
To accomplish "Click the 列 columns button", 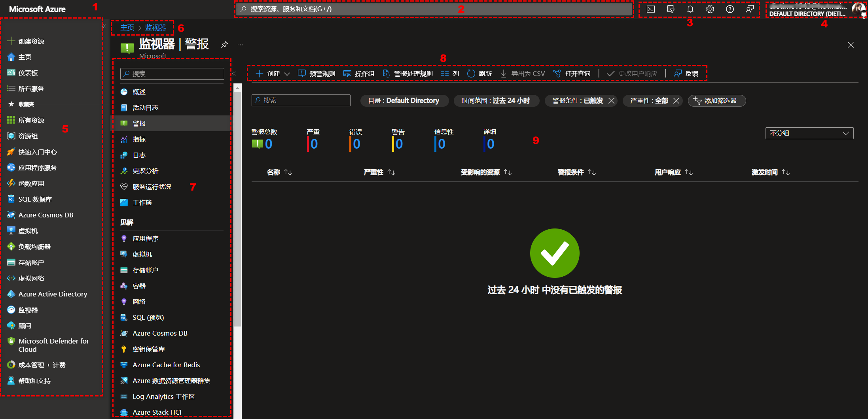I will [450, 74].
